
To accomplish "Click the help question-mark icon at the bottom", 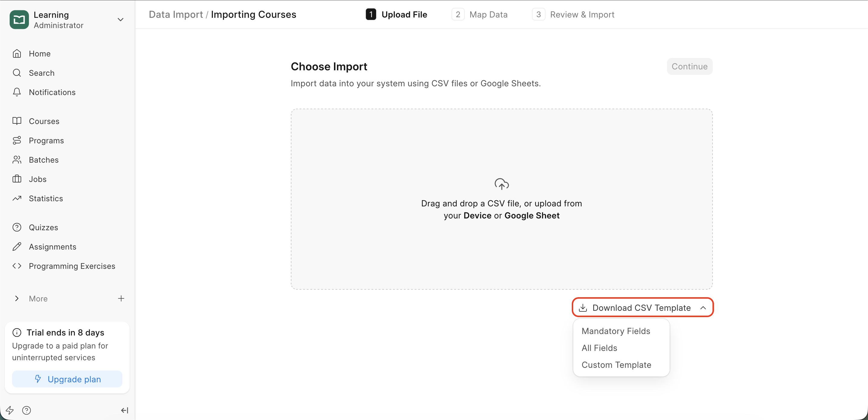I will (26, 410).
